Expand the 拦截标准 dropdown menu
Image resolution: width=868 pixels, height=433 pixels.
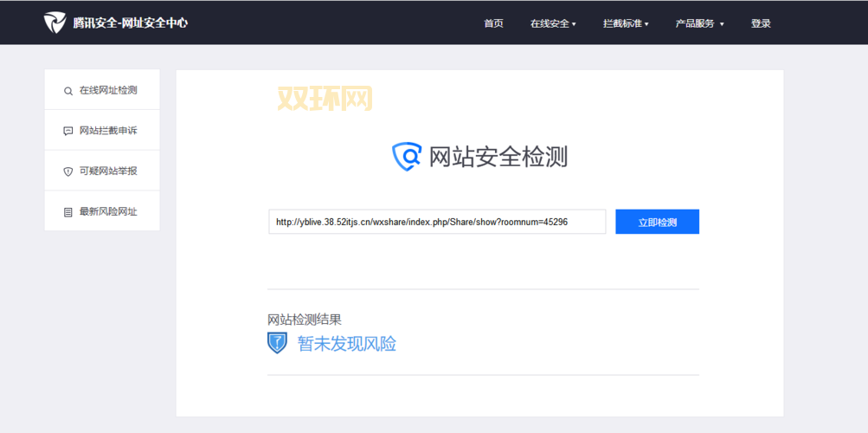626,23
